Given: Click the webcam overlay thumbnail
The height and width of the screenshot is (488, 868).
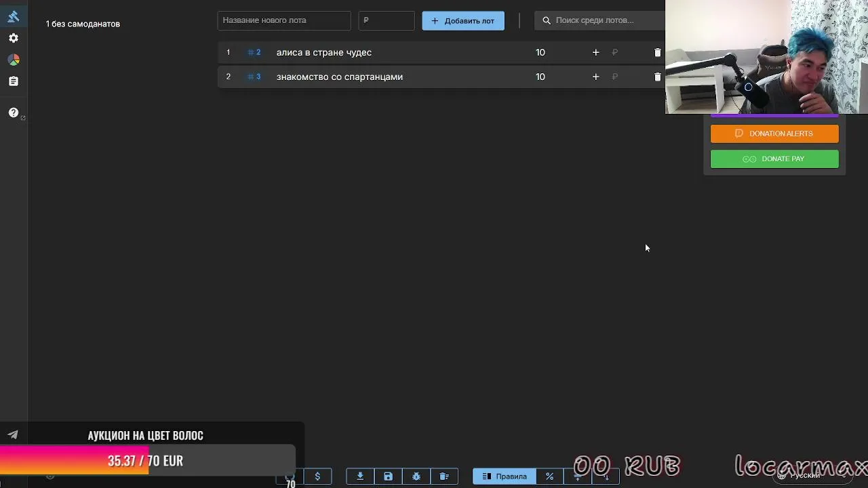Looking at the screenshot, I should click(766, 57).
